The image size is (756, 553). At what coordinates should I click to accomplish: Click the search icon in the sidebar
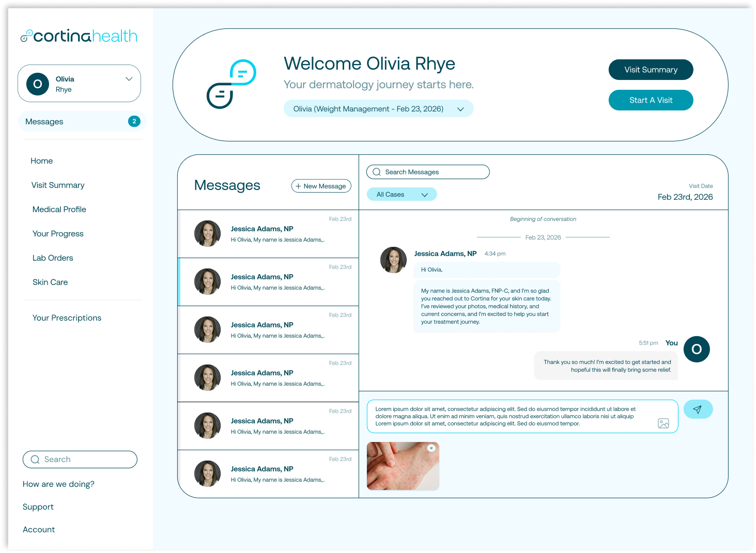coord(35,460)
